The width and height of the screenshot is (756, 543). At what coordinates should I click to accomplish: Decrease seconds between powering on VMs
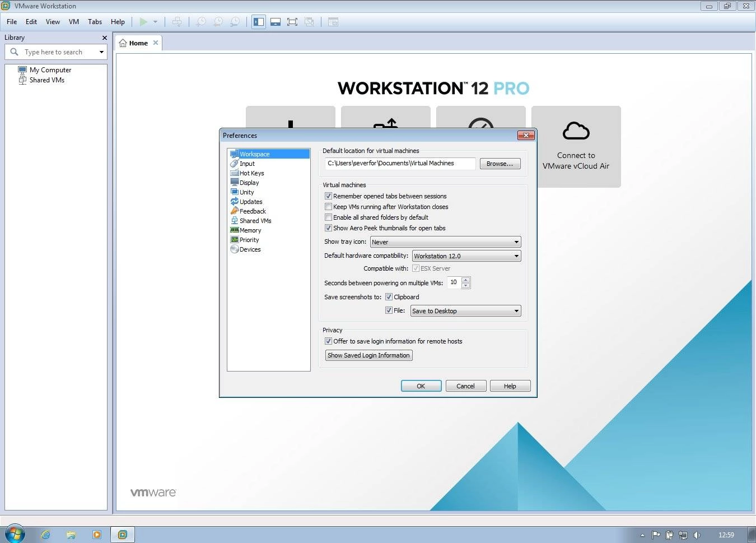click(x=465, y=286)
